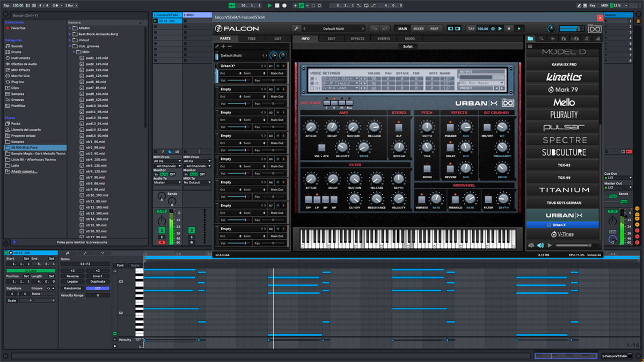Open MIDI To No Output dropdown
Image resolution: width=644 pixels, height=362 pixels.
click(197, 182)
